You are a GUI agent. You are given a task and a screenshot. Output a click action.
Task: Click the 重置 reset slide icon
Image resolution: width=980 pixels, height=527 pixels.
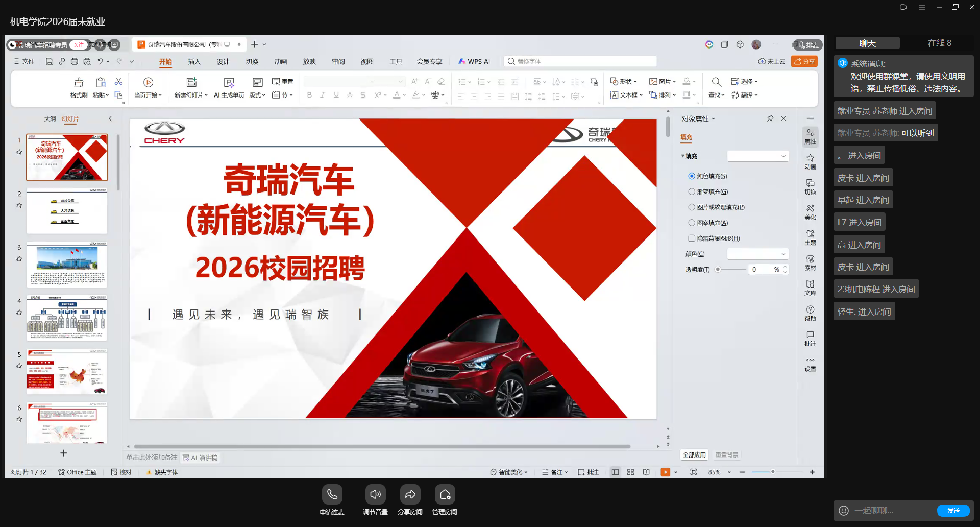pyautogui.click(x=283, y=81)
